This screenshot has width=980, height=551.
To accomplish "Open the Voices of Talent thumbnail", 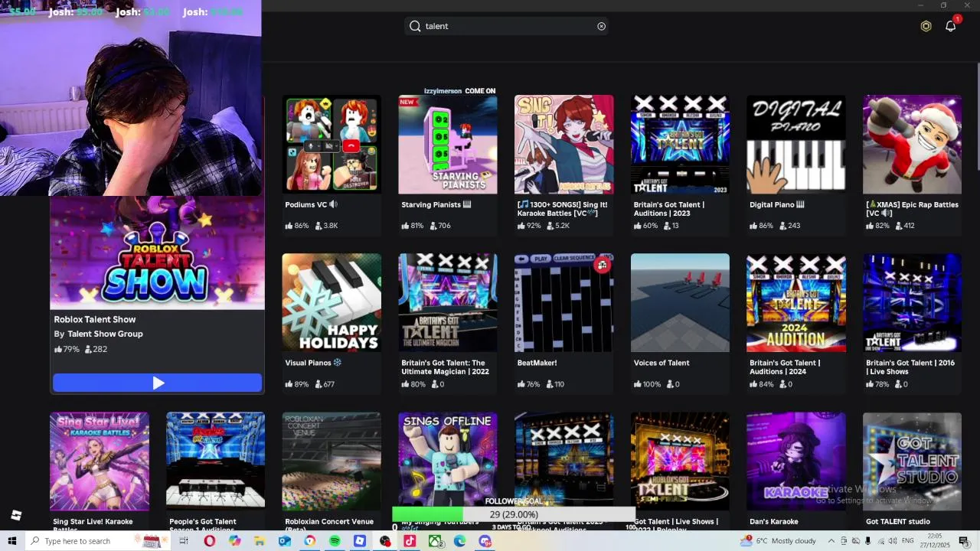I will tap(680, 302).
